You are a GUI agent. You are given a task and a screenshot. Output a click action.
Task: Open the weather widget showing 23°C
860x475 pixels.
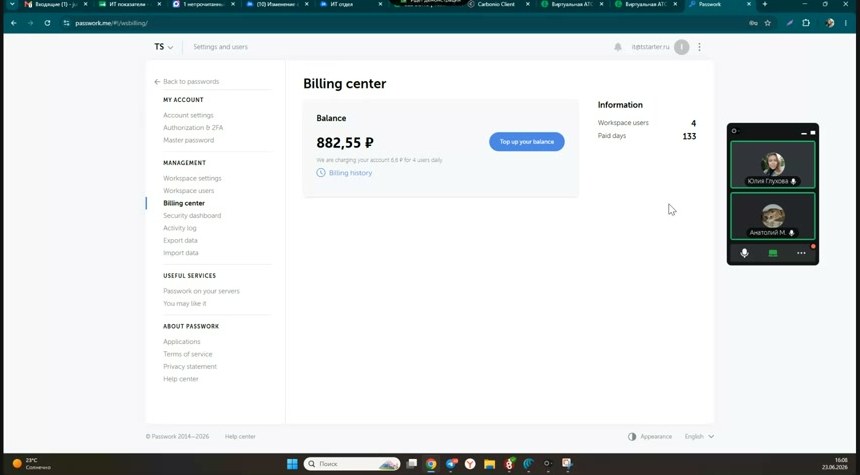coord(32,463)
